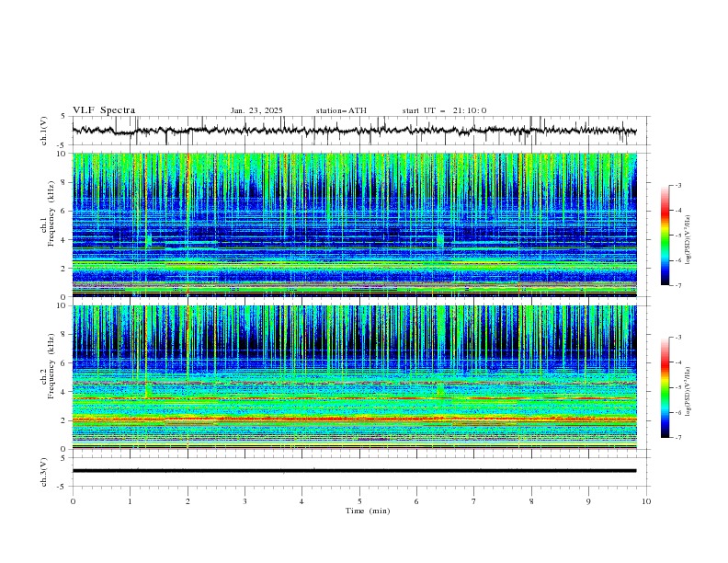Click the "station=ATH" label
Viewport: 728px width, 563px height.
[341, 110]
